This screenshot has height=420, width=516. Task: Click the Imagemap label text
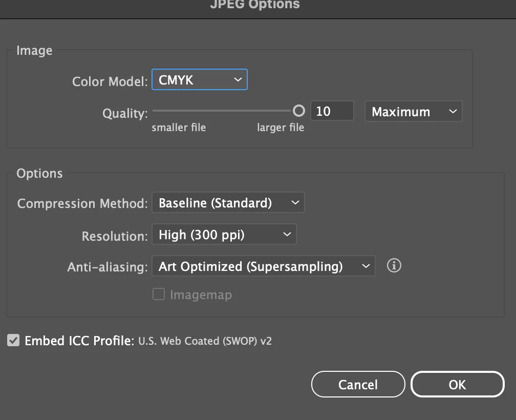[201, 295]
